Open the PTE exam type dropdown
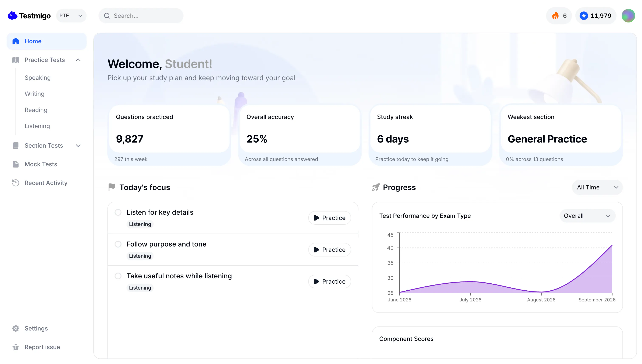Screen dimensions: 642x364 coord(71,16)
